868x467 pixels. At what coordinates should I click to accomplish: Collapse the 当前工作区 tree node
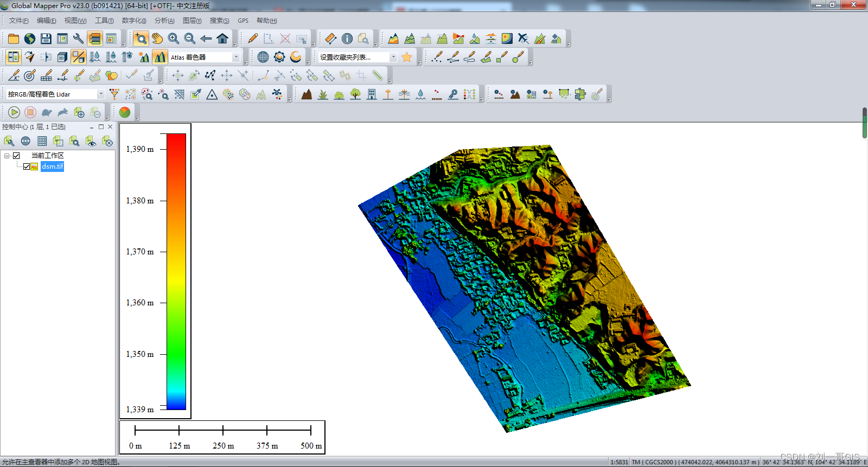pos(7,156)
